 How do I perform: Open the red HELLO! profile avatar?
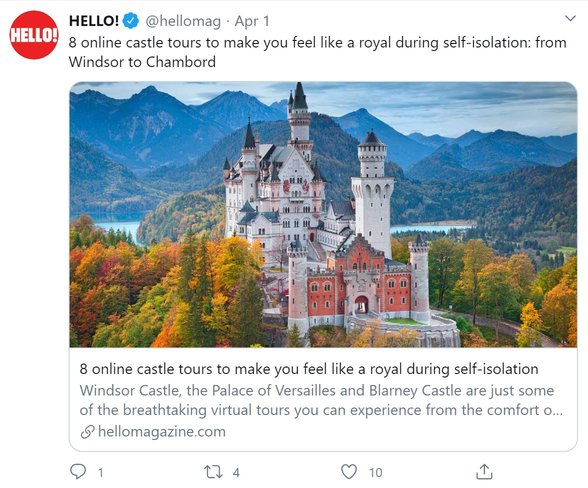click(34, 35)
